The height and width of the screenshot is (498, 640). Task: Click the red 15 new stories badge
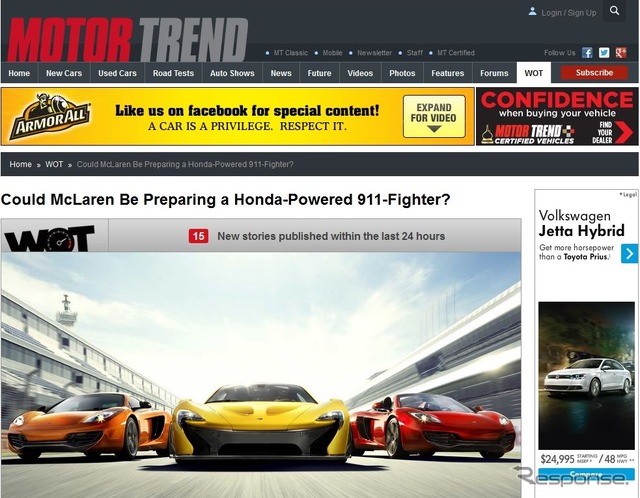coord(198,236)
